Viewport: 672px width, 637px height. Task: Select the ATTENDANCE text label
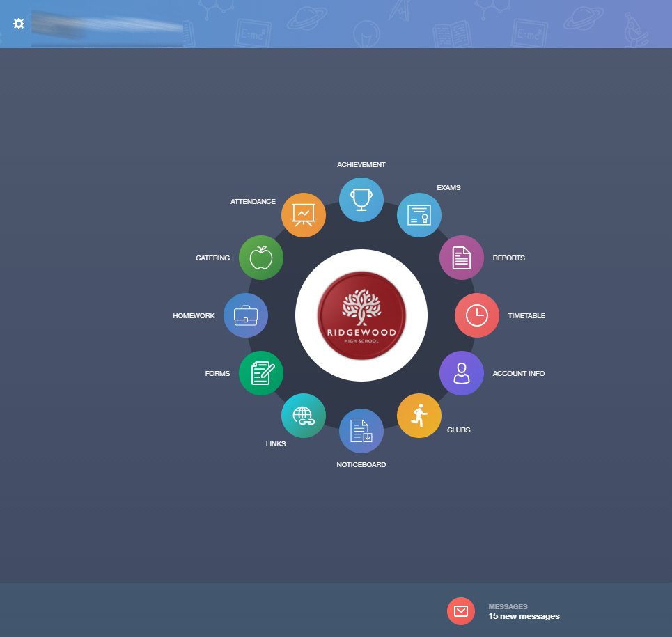click(253, 201)
